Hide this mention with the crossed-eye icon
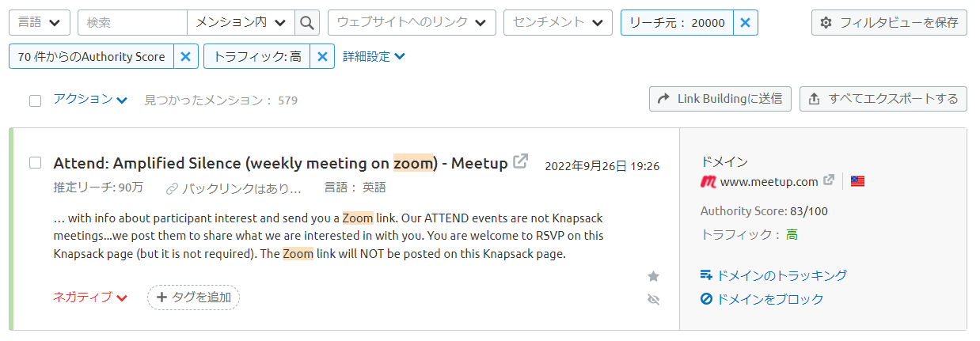Screen dimensions: 980x341 pyautogui.click(x=653, y=299)
